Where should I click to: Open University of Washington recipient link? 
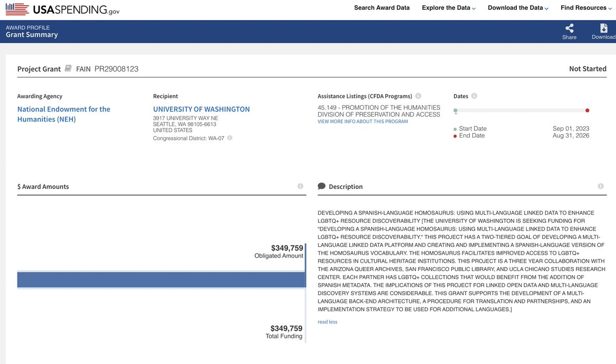[x=201, y=109]
